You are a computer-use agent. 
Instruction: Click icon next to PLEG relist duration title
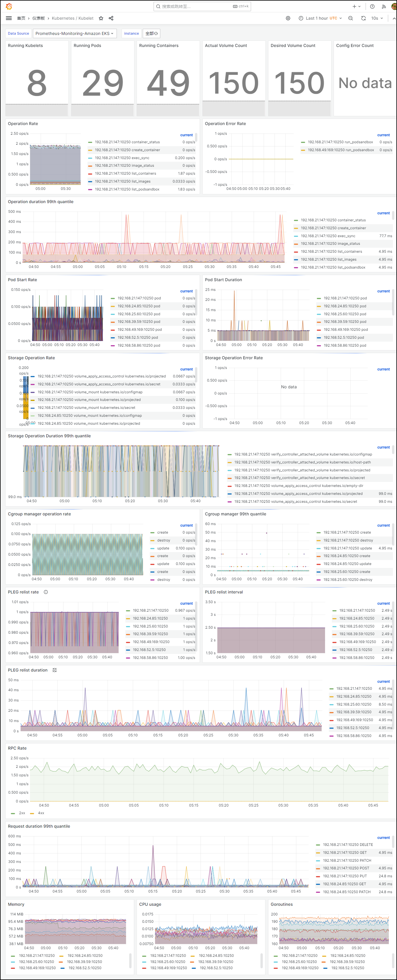54,670
